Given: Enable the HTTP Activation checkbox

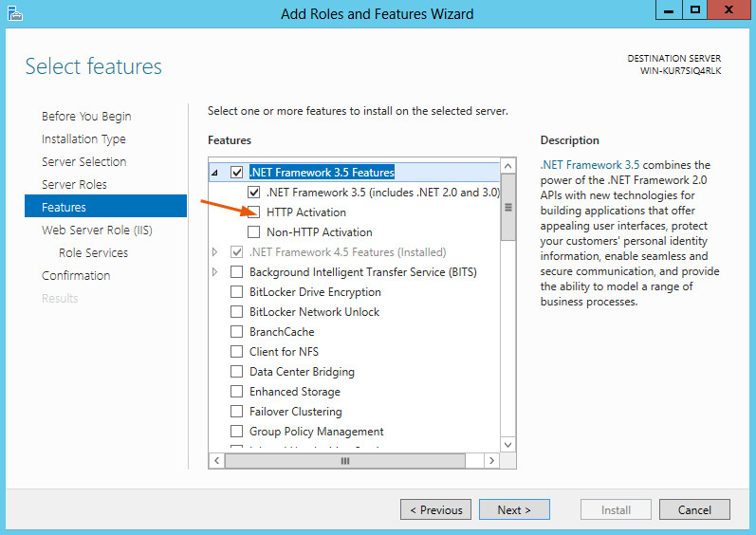Looking at the screenshot, I should click(x=253, y=212).
